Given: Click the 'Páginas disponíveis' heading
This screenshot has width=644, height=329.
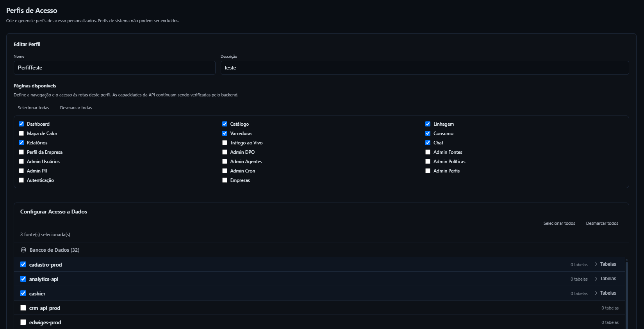Looking at the screenshot, I should [35, 86].
